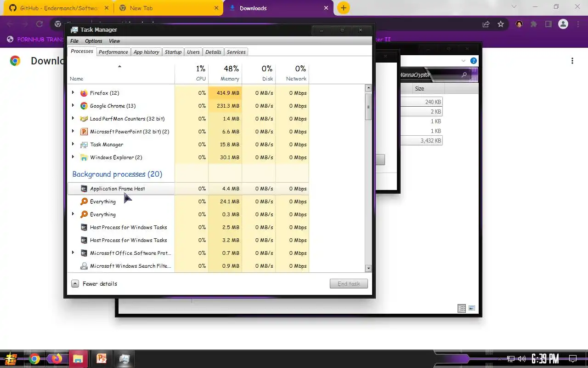Click the Task Manager scrollbar down arrow
This screenshot has height=368, width=588.
pyautogui.click(x=368, y=268)
